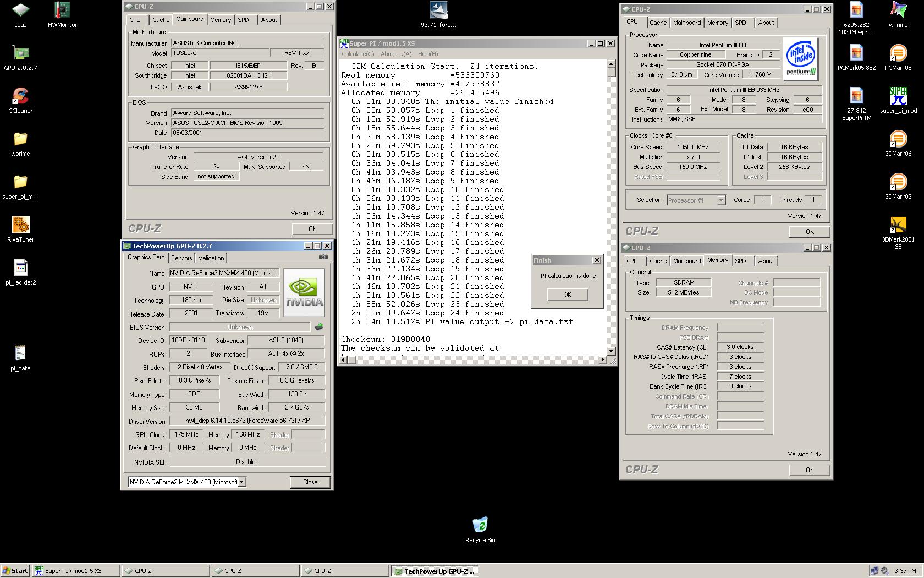Open the Validation tab in GPU-Z
This screenshot has width=924, height=578.
[211, 258]
